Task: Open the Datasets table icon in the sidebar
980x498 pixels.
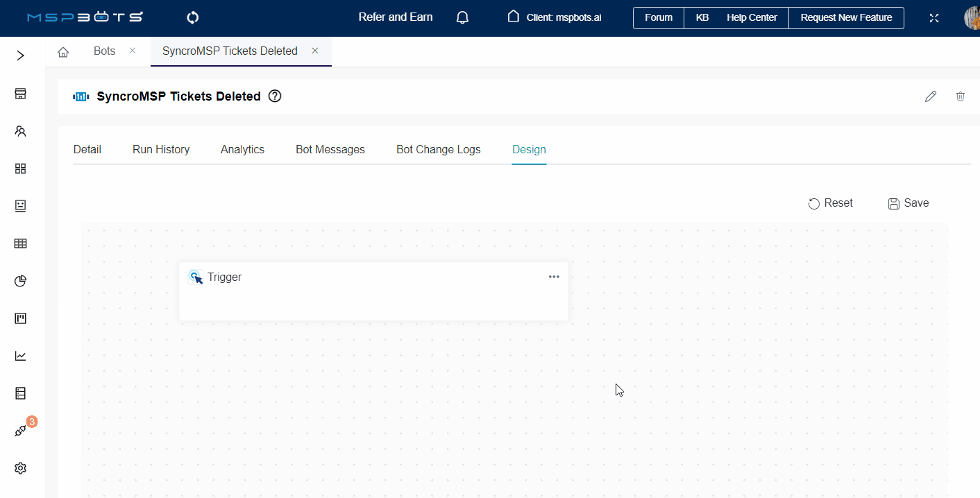Action: 20,243
